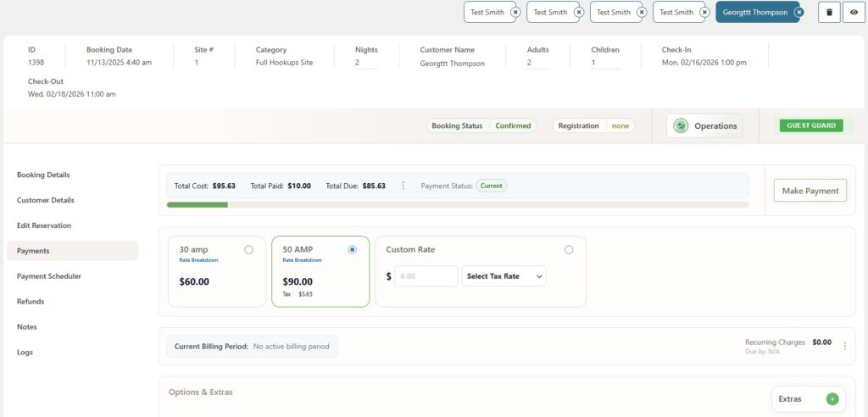Go to Booking Details section

(x=43, y=175)
